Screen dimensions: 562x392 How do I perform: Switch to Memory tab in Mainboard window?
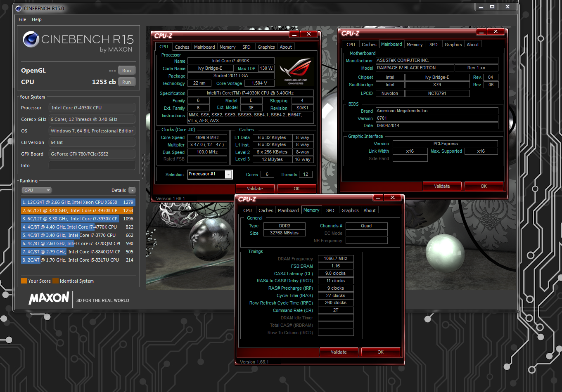[415, 45]
